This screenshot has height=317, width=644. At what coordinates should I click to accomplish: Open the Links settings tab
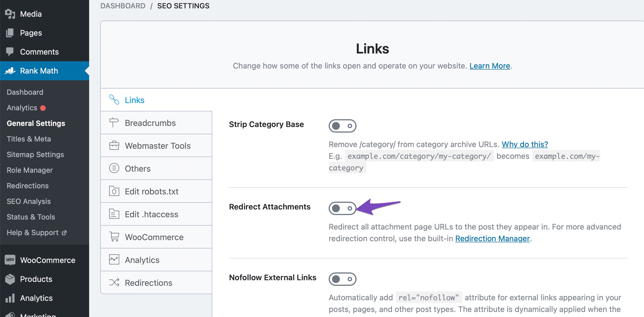134,100
